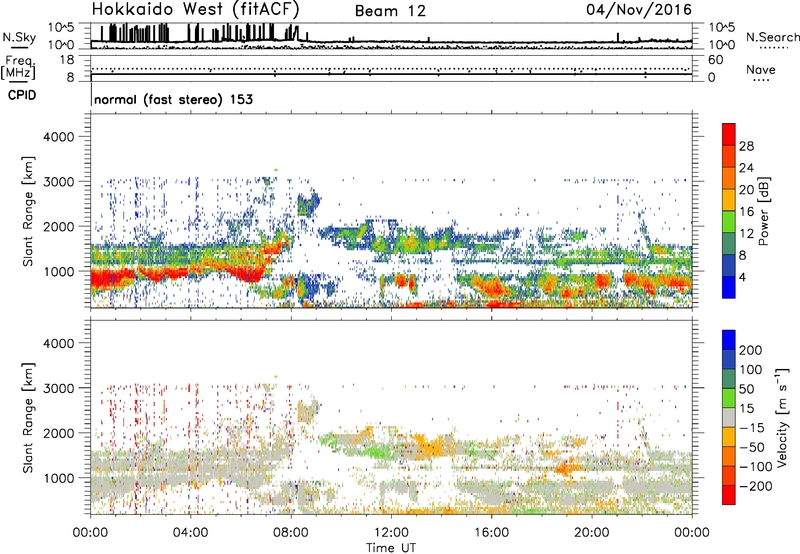Pick the gray segment of Velocity colorbar
This screenshot has width=800, height=554.
729,417
